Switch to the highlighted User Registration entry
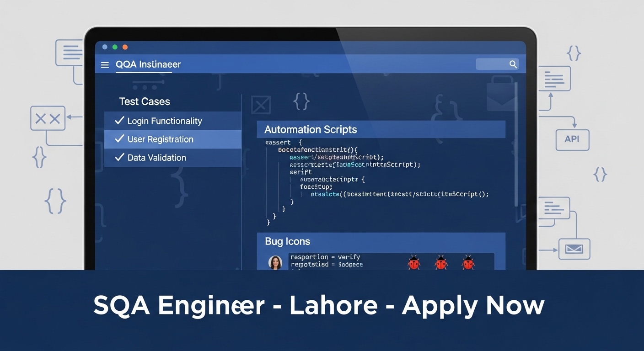This screenshot has height=351, width=644. (x=161, y=139)
